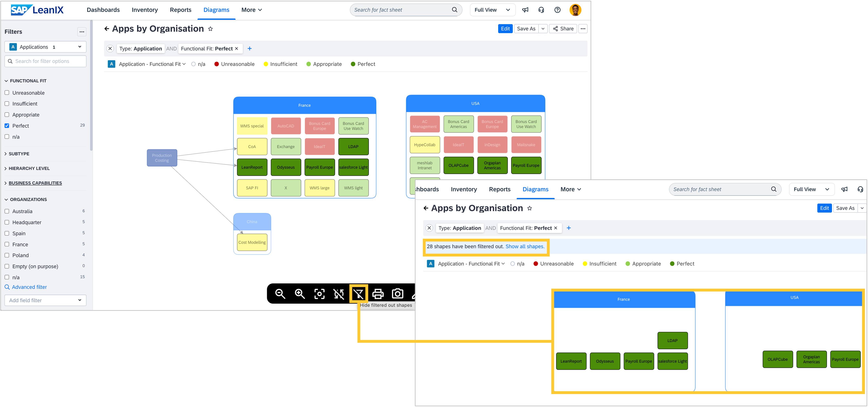Click the print diagram icon

(378, 294)
